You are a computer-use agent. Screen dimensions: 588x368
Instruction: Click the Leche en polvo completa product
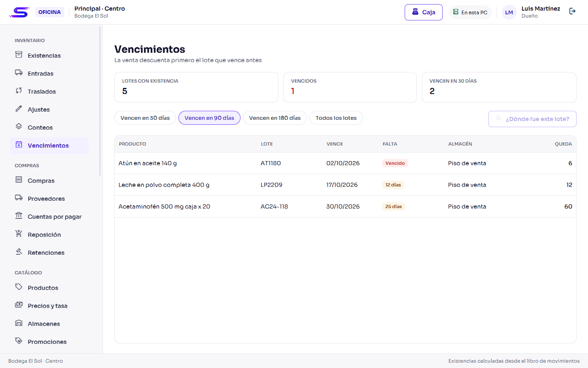click(x=164, y=185)
